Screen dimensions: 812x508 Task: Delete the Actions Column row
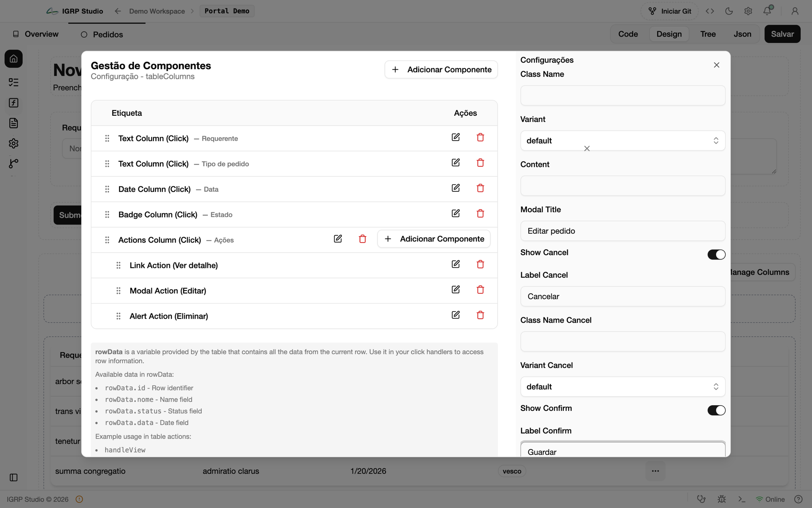tap(363, 239)
